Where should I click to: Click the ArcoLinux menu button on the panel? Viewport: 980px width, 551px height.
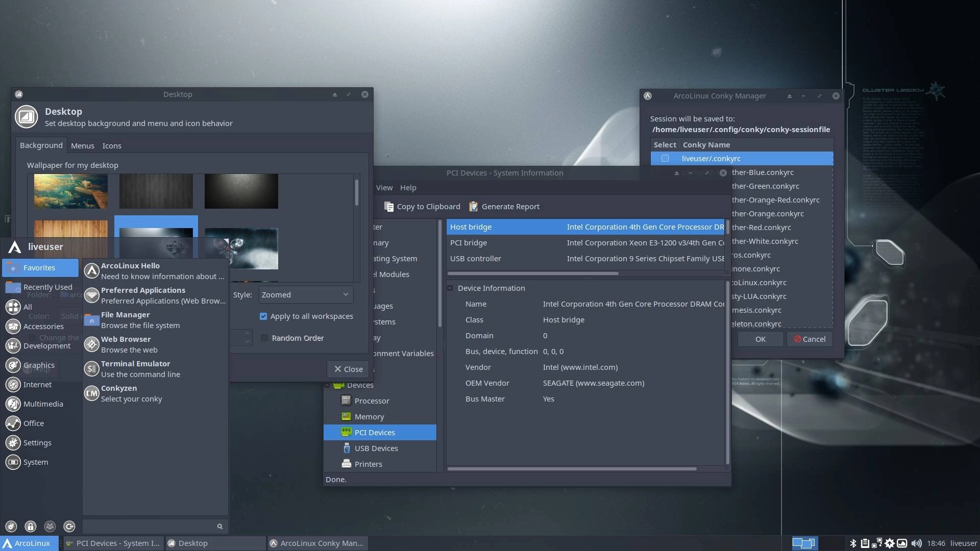[x=29, y=543]
